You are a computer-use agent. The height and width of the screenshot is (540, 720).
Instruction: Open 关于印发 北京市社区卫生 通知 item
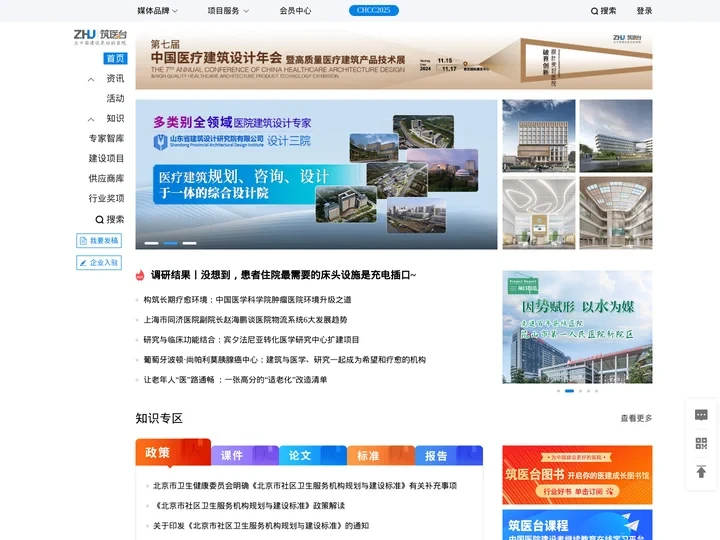click(261, 526)
